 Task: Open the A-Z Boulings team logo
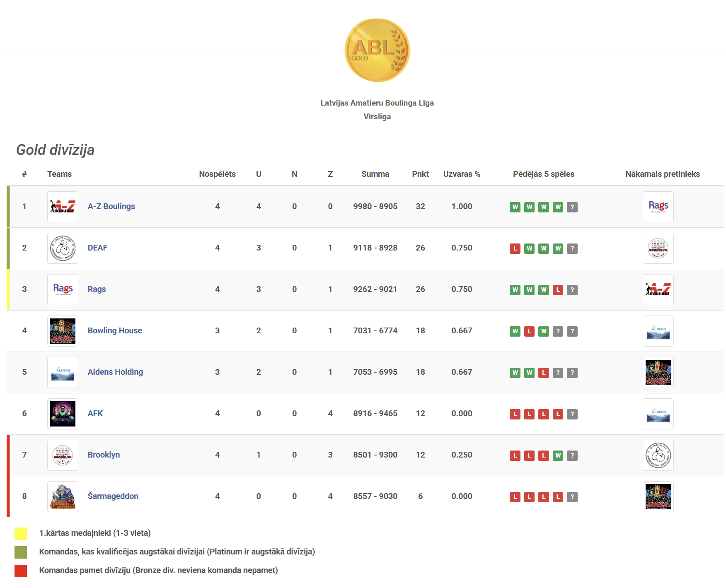63,207
